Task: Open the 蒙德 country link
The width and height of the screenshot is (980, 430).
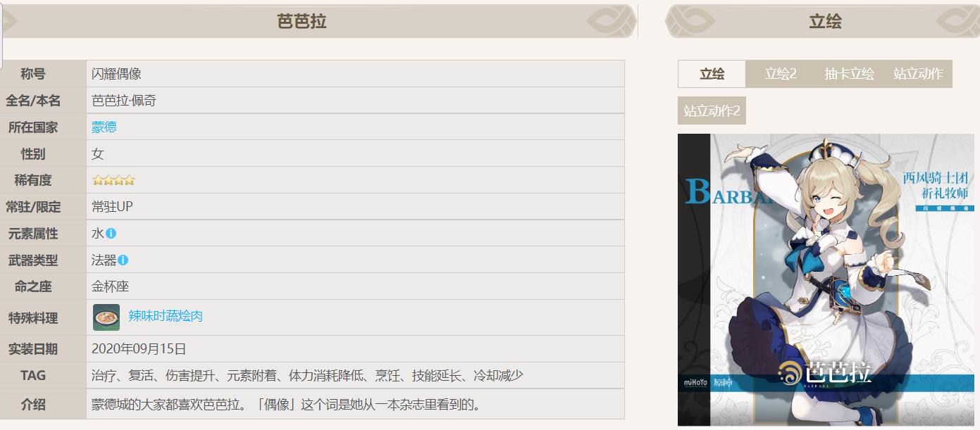Action: (104, 127)
